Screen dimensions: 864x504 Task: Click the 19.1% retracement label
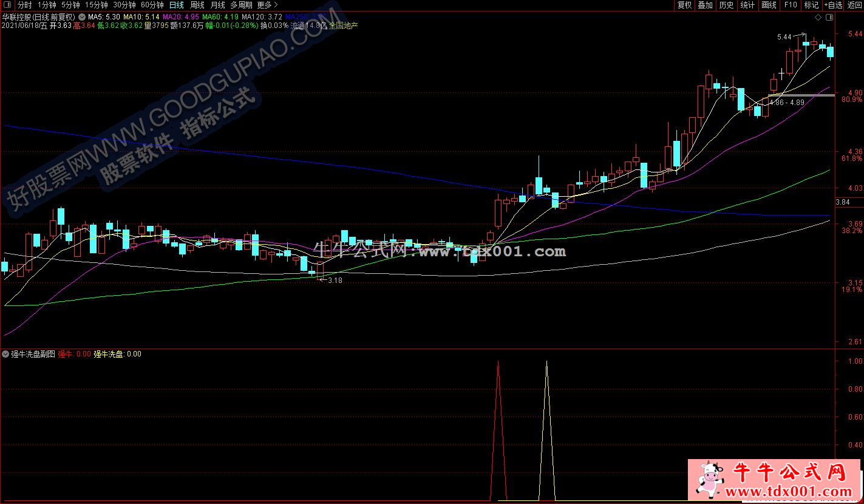pyautogui.click(x=852, y=290)
